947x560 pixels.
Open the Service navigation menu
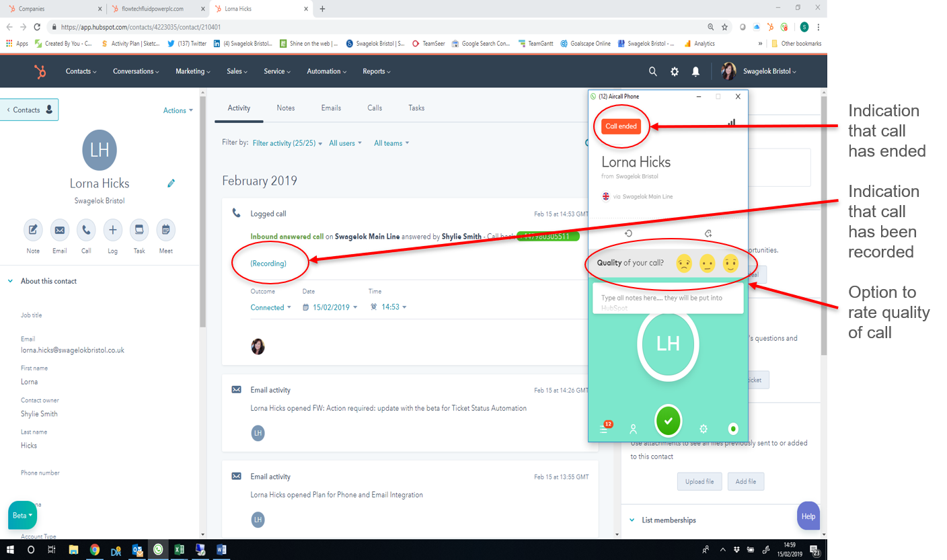277,71
